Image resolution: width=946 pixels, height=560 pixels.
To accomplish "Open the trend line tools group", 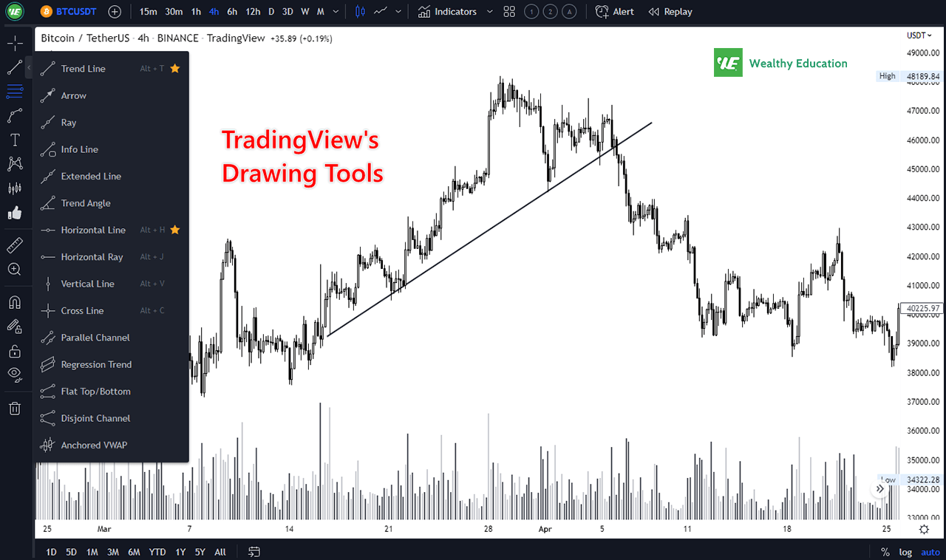I will (x=14, y=67).
